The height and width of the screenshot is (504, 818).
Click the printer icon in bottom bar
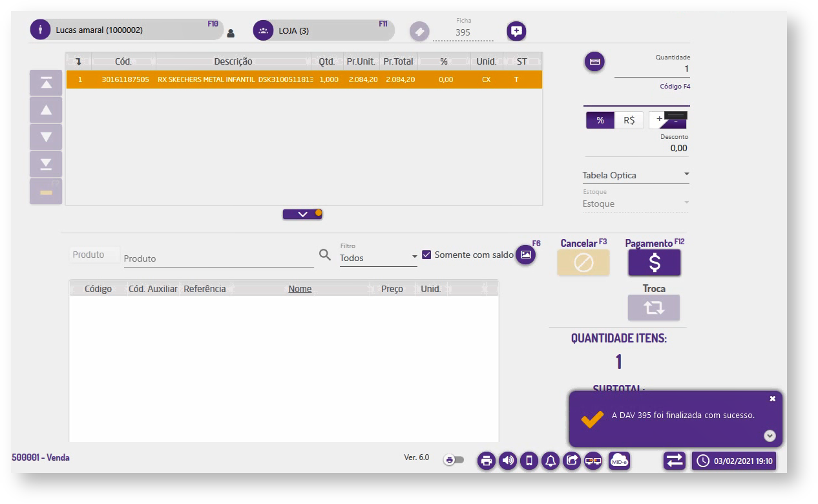(487, 461)
